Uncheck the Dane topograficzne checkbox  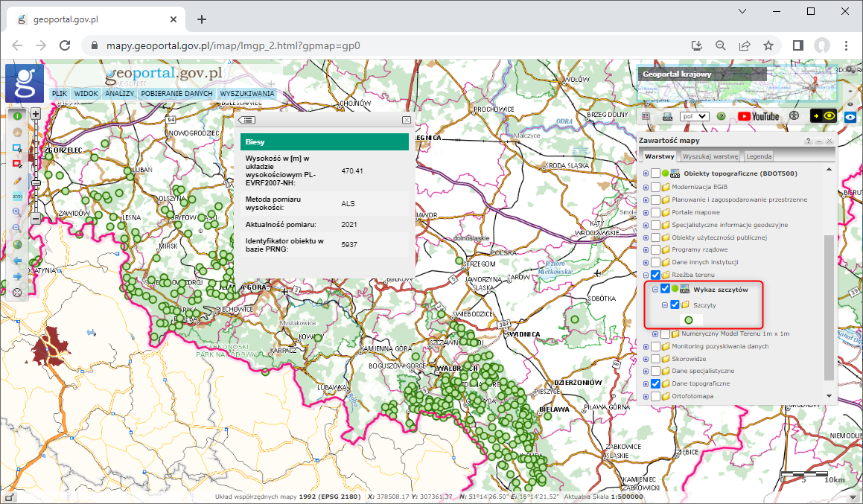point(655,383)
